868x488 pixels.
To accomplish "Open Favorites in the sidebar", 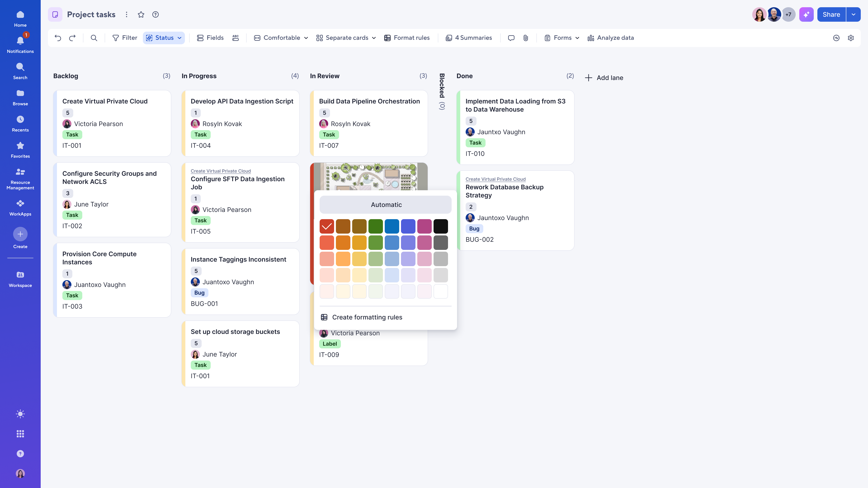I will pos(20,150).
